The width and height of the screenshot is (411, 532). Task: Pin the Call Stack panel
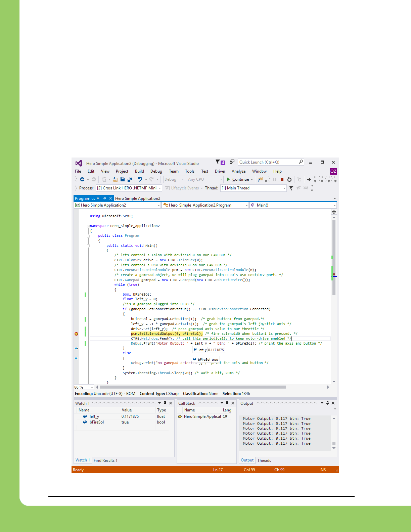click(x=227, y=403)
